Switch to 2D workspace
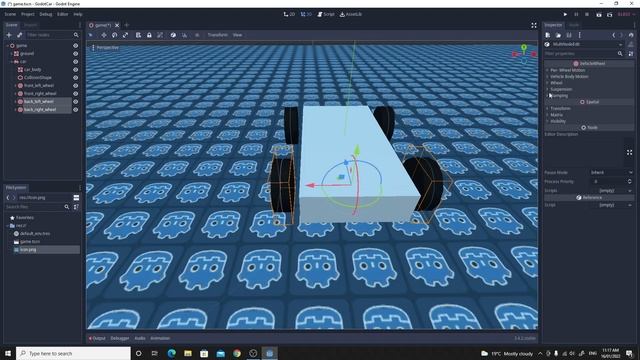Screen dimensions: 640x360 coord(289,14)
